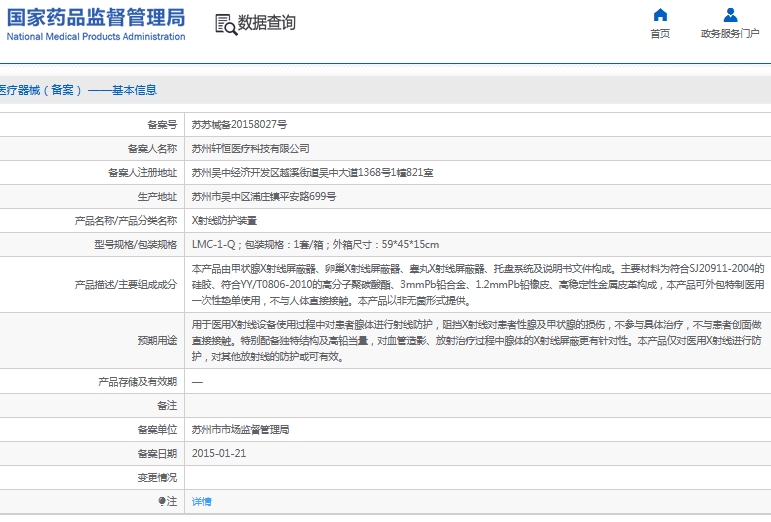771x522 pixels.
Task: Click the 预期用途 row label
Action: pos(157,341)
